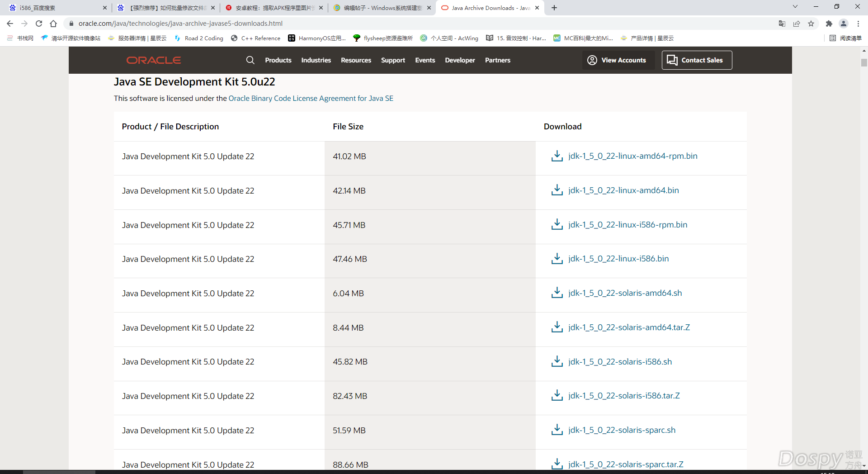
Task: Click the share page icon in address bar
Action: pos(797,24)
